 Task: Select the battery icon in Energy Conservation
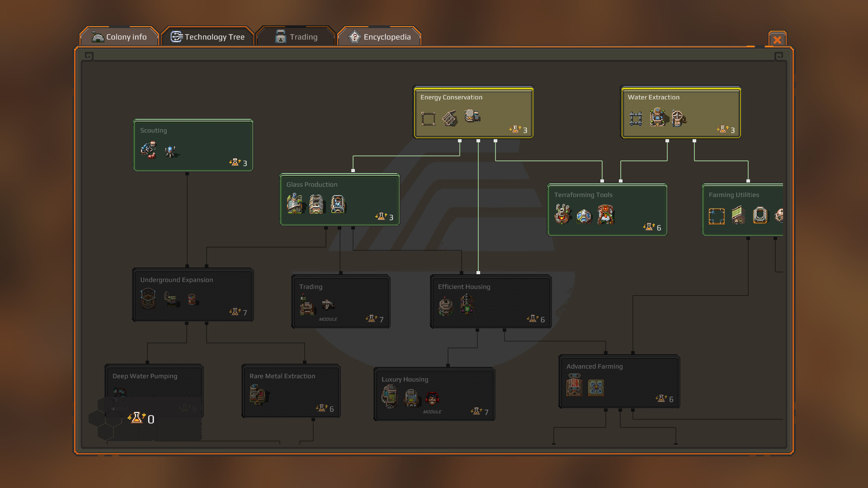click(472, 115)
